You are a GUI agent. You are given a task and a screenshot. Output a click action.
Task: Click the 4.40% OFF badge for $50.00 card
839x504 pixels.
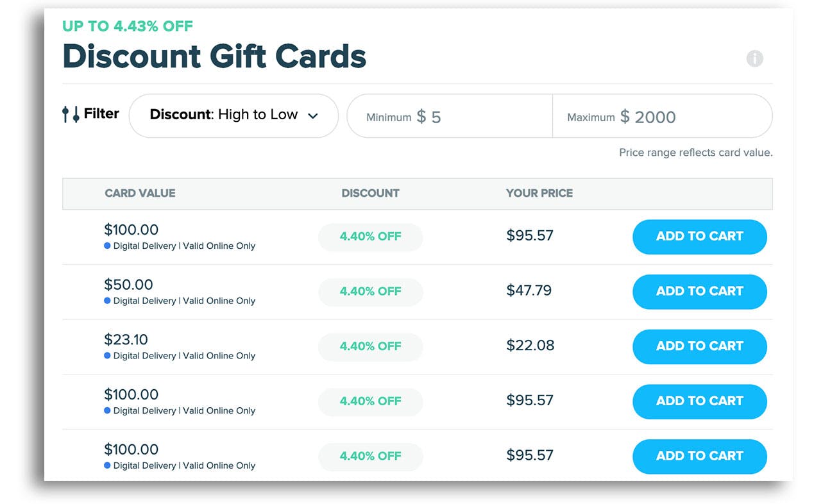point(370,291)
